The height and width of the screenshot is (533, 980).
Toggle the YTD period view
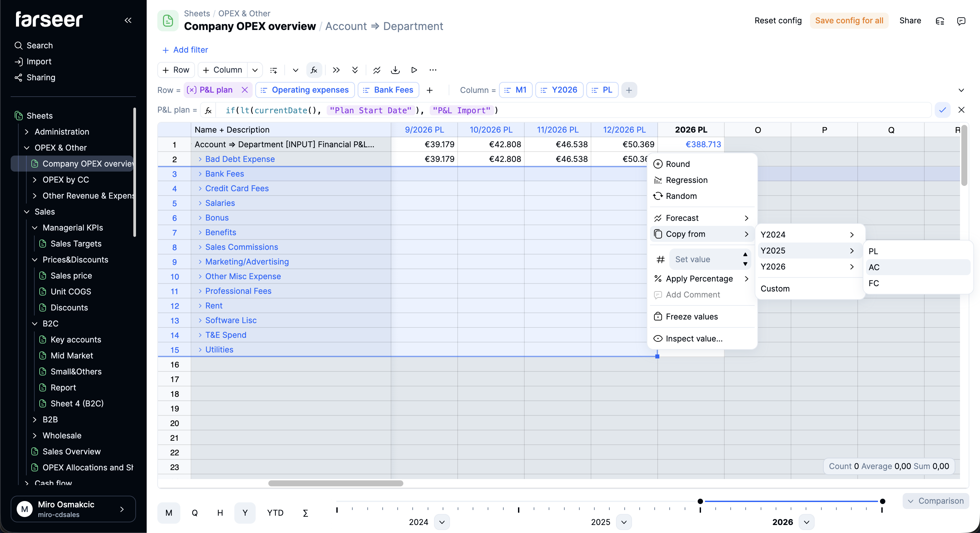pos(275,512)
